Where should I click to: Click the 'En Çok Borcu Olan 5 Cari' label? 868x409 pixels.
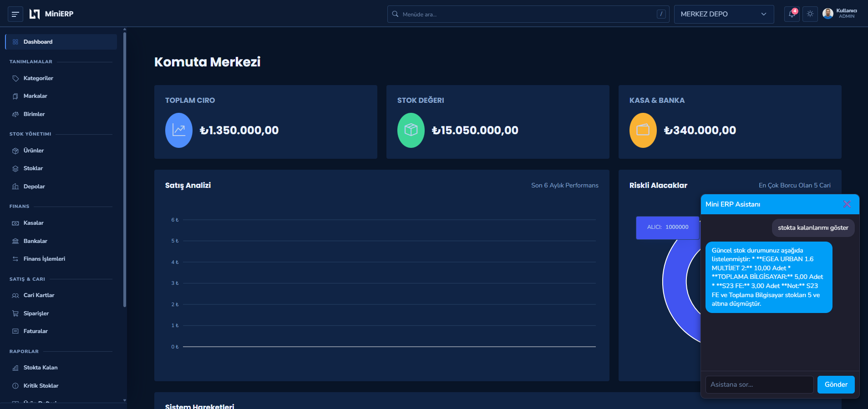(795, 185)
